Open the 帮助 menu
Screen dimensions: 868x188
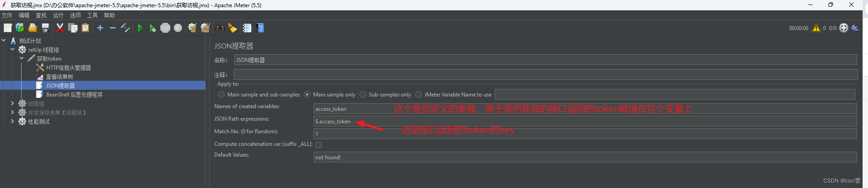coord(109,15)
